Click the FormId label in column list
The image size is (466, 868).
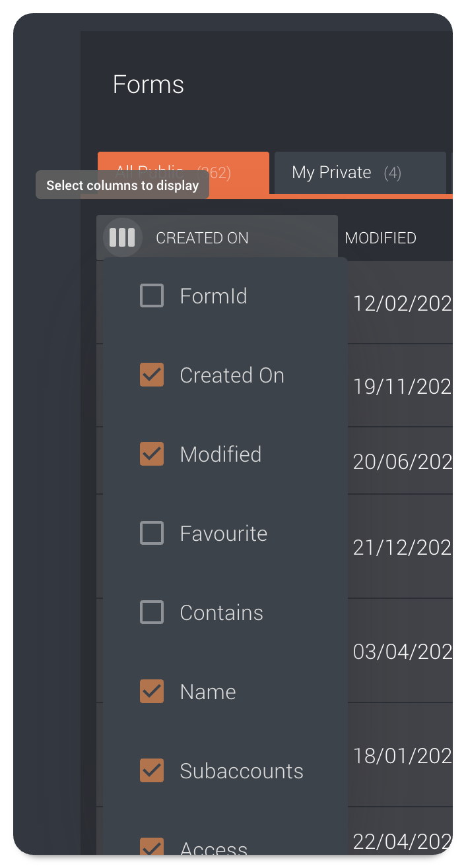(x=214, y=296)
